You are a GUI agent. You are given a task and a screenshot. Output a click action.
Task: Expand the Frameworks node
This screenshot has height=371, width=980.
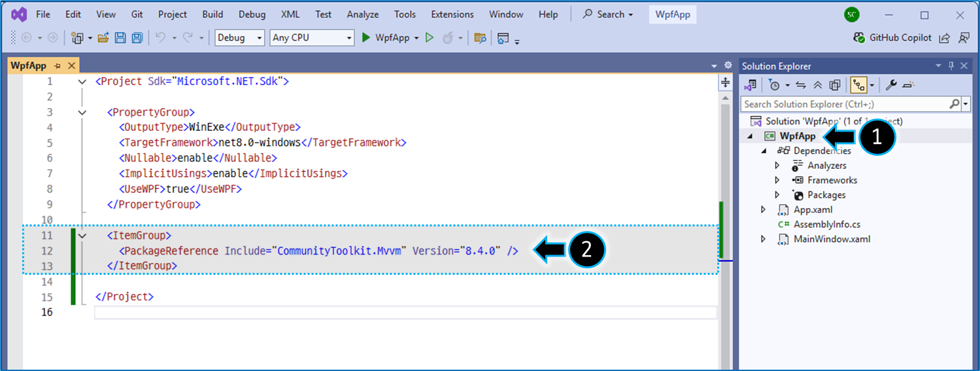click(777, 180)
